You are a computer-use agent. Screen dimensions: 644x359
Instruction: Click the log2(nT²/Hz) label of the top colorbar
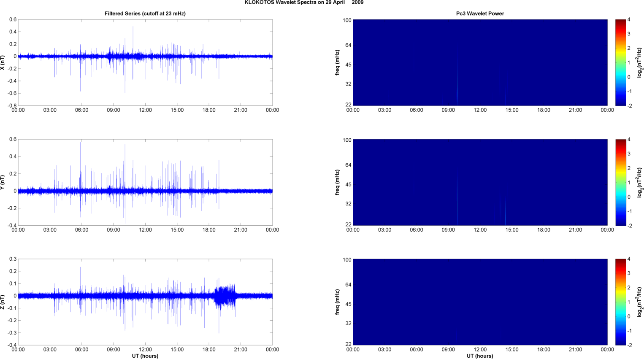[x=640, y=62]
